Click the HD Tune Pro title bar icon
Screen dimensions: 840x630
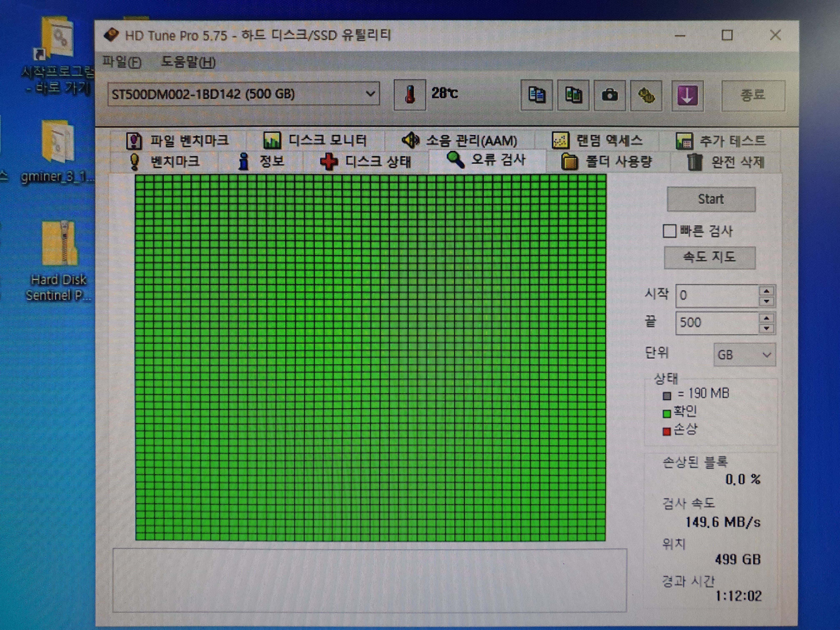click(111, 35)
